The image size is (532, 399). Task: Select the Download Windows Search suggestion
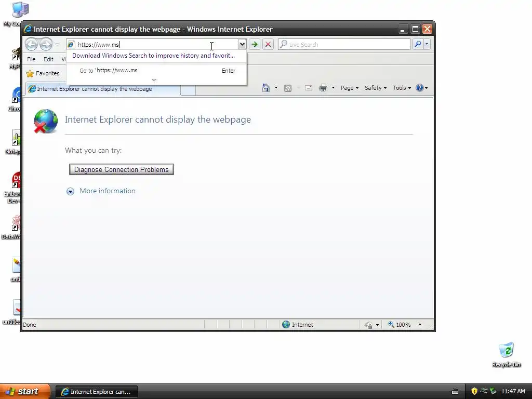(x=153, y=56)
